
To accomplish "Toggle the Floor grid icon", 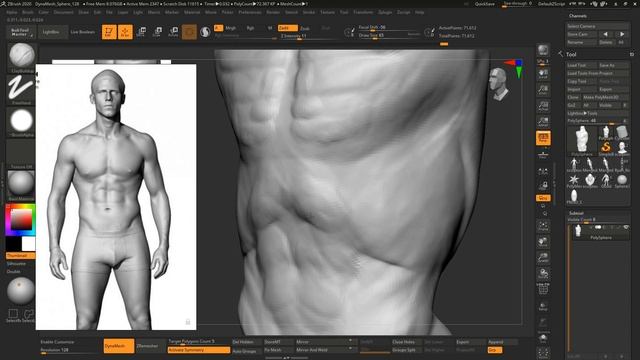I will [x=543, y=154].
